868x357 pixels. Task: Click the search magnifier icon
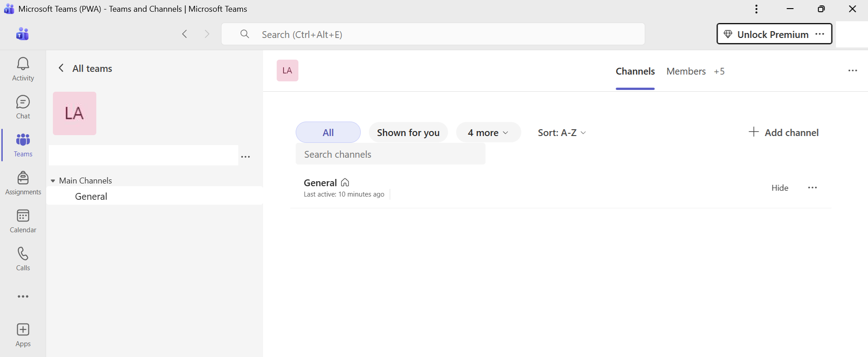click(x=245, y=34)
